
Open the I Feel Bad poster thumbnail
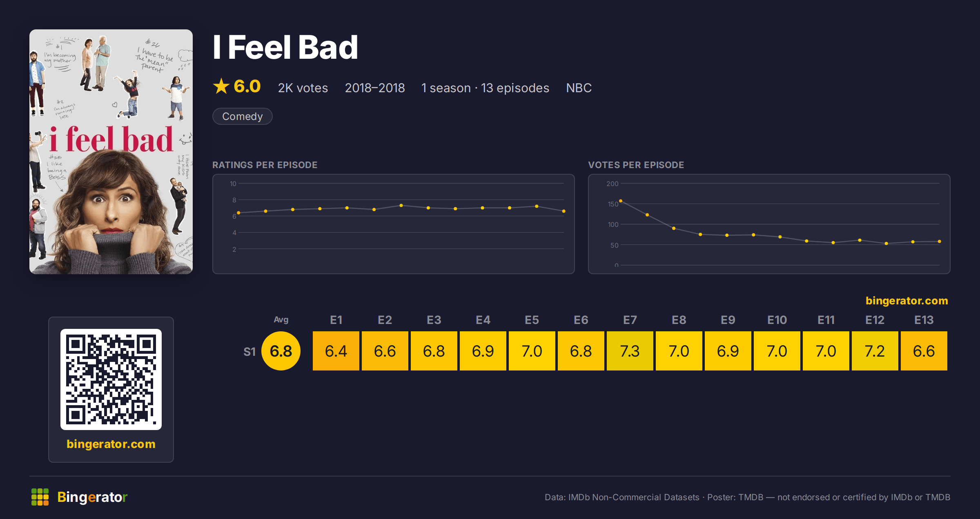pyautogui.click(x=111, y=152)
